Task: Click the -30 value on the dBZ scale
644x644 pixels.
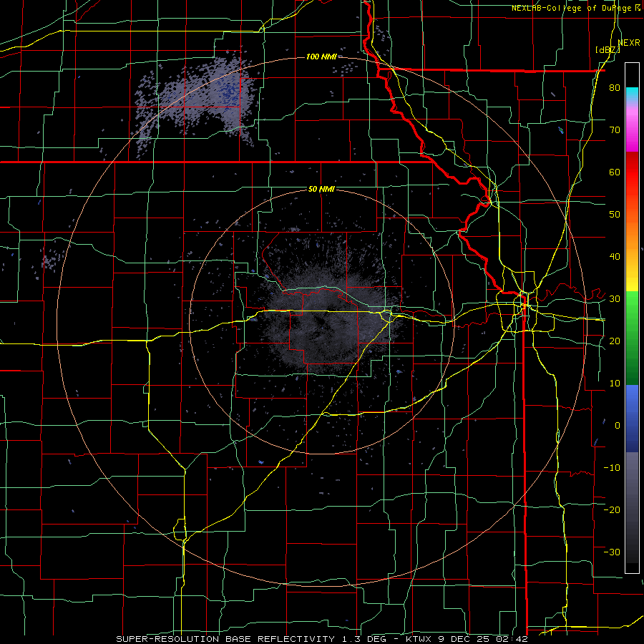Action: point(612,552)
